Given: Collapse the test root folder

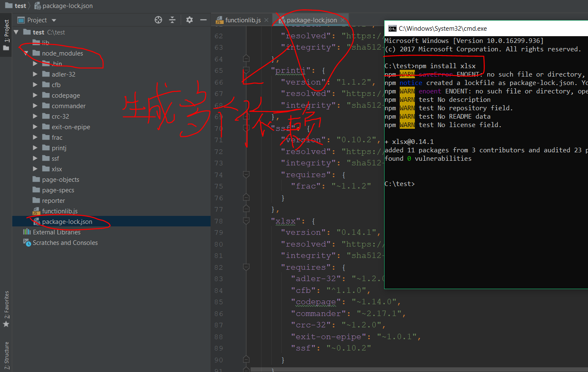Looking at the screenshot, I should tap(16, 32).
